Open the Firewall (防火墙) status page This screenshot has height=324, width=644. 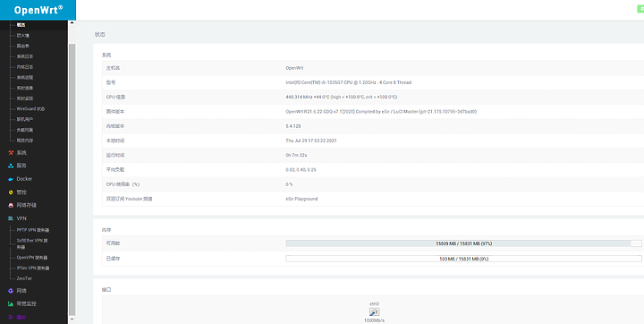22,36
